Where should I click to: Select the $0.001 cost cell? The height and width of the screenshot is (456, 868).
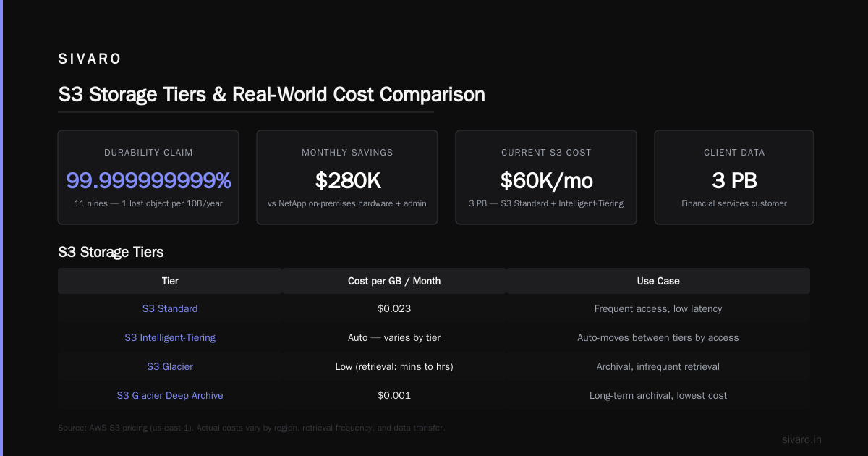point(394,395)
